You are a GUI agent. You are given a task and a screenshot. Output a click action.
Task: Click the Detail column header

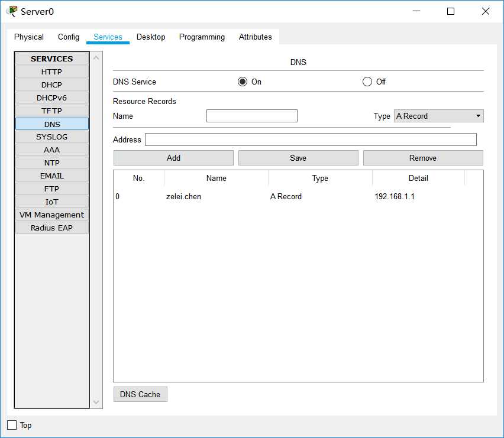click(418, 179)
